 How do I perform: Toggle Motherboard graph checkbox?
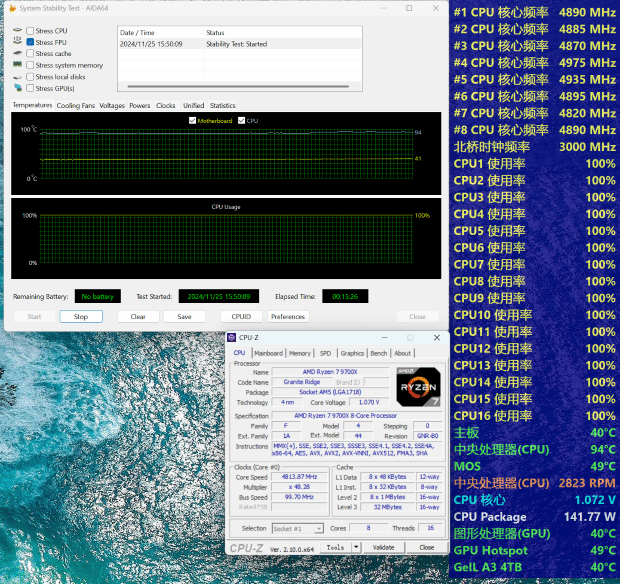(193, 121)
